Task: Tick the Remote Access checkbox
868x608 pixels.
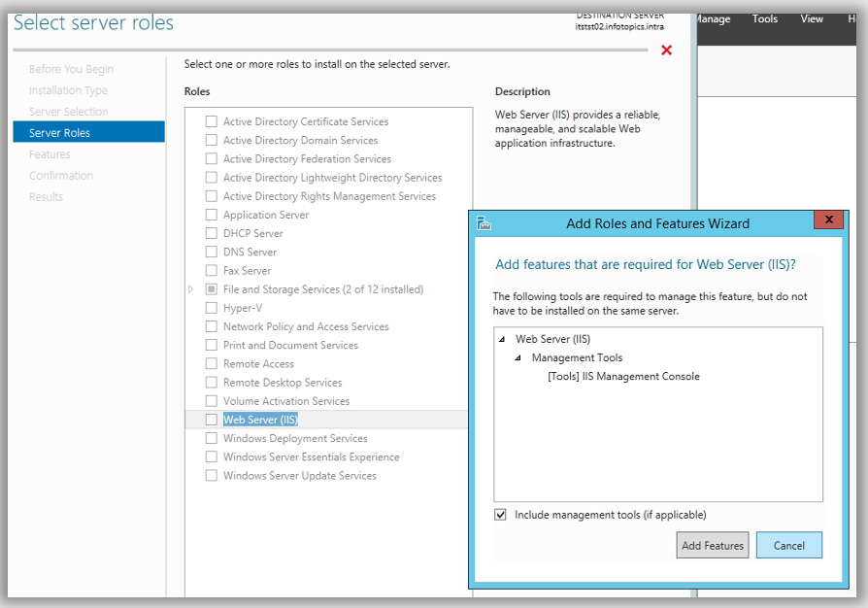Action: pos(211,364)
